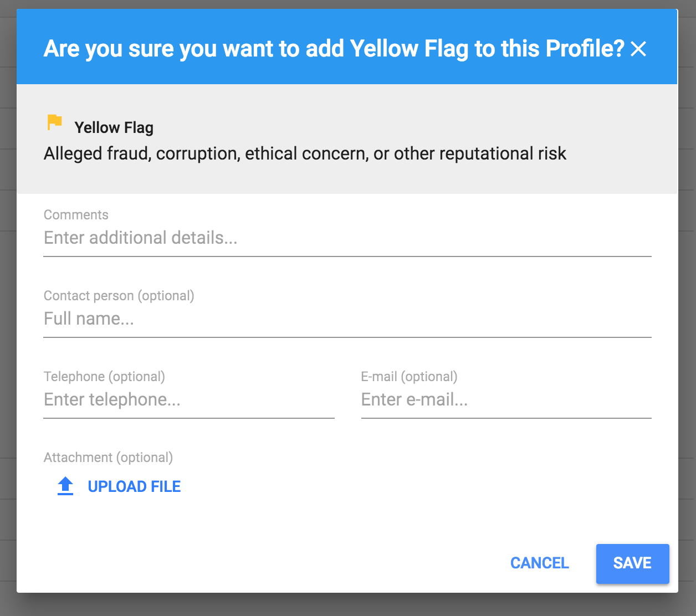Focus the Comments additional details field
This screenshot has height=616, width=696.
pos(347,238)
